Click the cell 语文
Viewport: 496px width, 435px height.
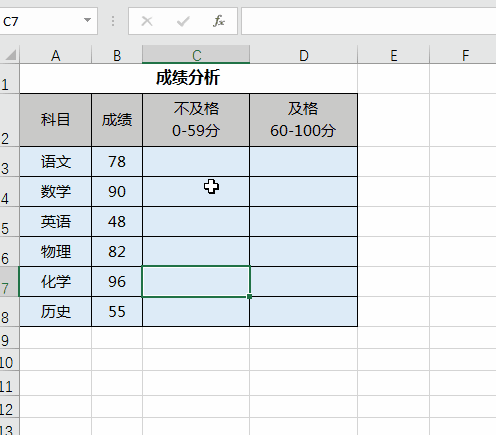coord(56,162)
